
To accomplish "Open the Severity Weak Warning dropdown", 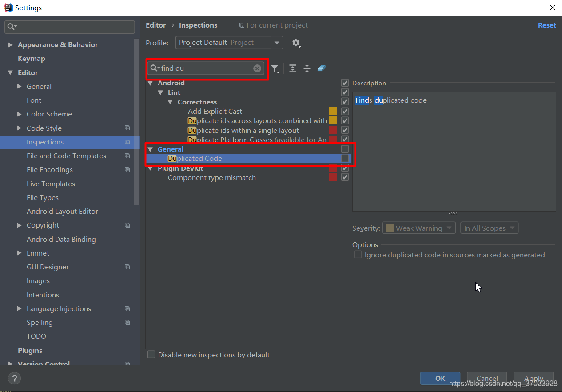I will (419, 228).
